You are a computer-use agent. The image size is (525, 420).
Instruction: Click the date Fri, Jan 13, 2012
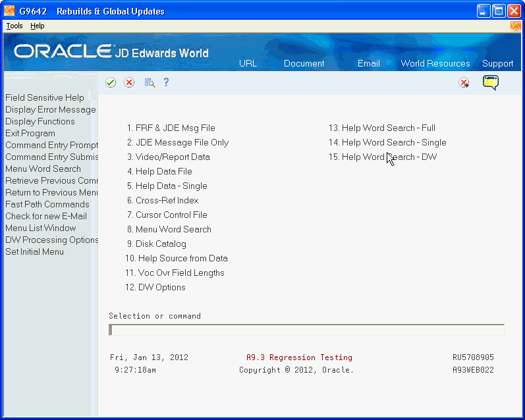149,357
